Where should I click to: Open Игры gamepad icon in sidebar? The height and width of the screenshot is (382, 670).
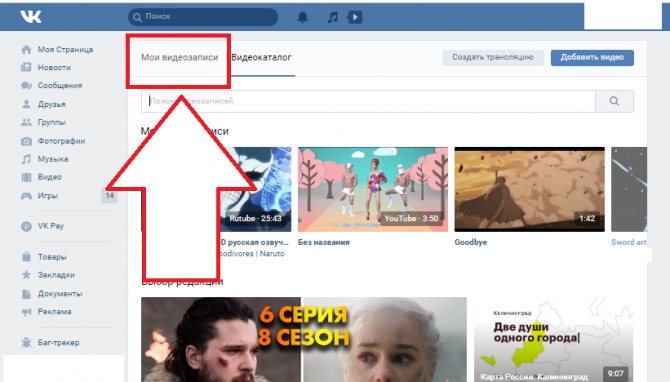pos(26,196)
